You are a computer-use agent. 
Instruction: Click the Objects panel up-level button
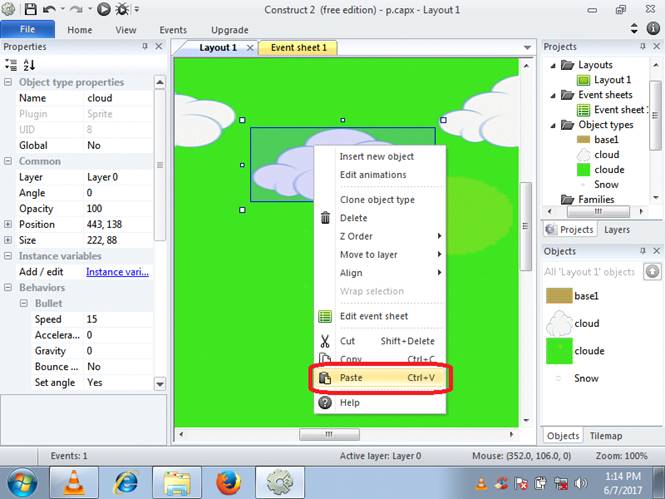[652, 271]
